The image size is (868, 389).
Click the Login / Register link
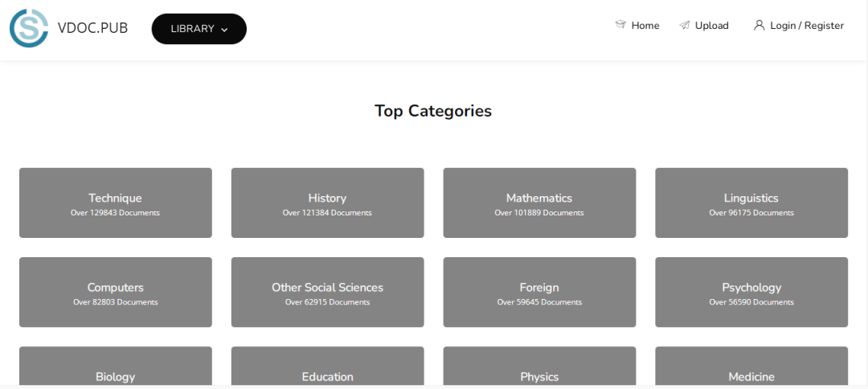[x=807, y=26]
